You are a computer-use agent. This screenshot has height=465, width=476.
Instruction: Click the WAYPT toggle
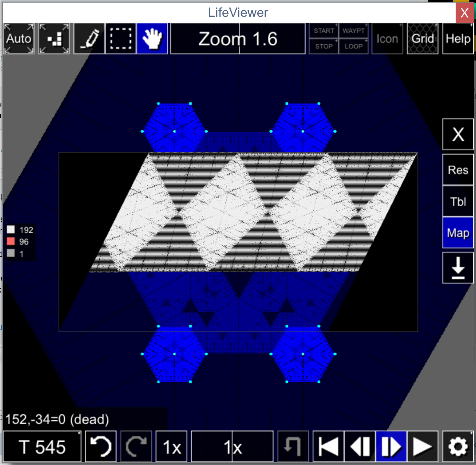(x=353, y=31)
